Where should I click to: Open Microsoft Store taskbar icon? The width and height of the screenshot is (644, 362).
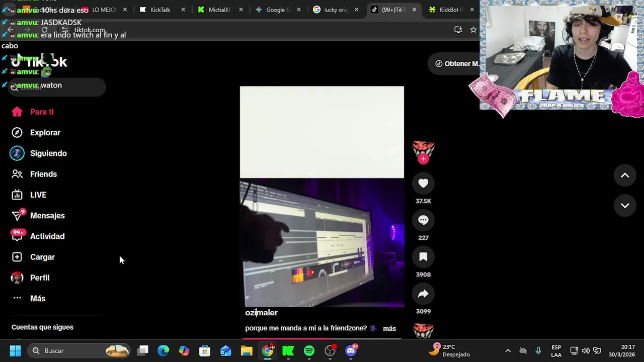tap(205, 350)
